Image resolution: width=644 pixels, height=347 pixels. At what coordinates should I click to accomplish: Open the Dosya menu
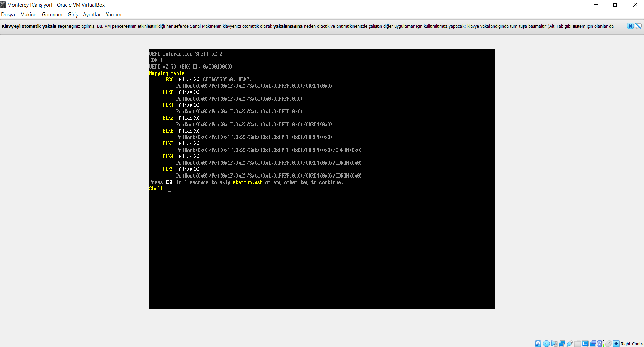pyautogui.click(x=8, y=15)
